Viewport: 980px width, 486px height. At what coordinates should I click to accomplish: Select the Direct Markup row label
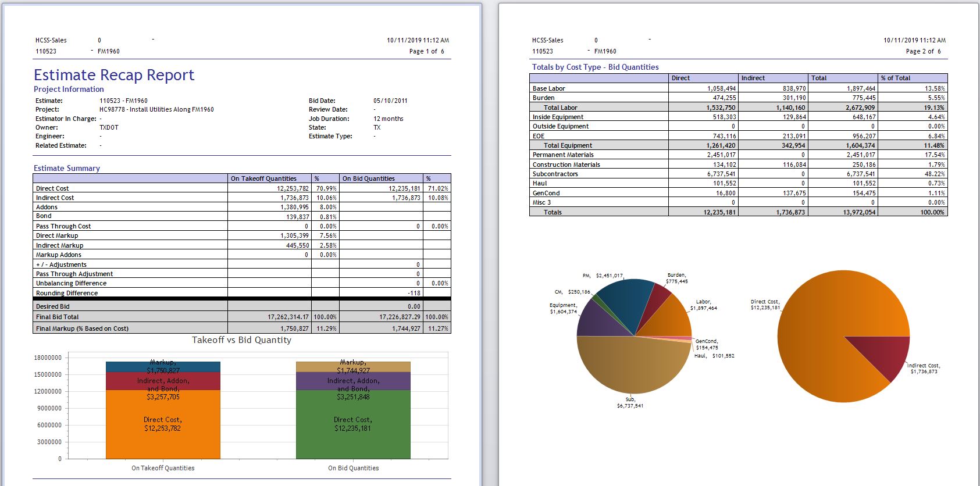(57, 235)
